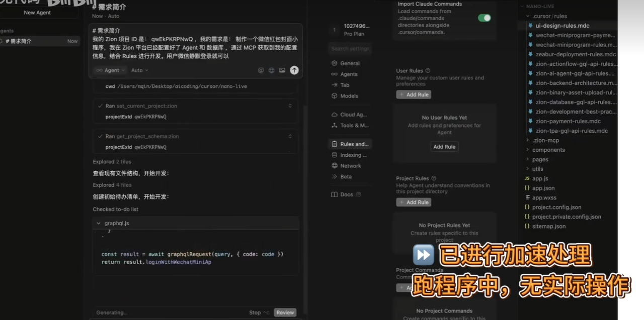Open Tab settings section

350,85
